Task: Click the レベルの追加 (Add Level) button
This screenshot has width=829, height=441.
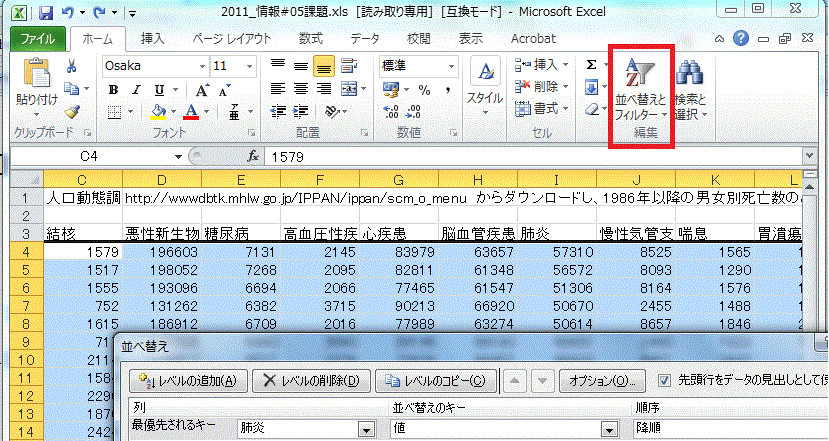Action: 189,381
